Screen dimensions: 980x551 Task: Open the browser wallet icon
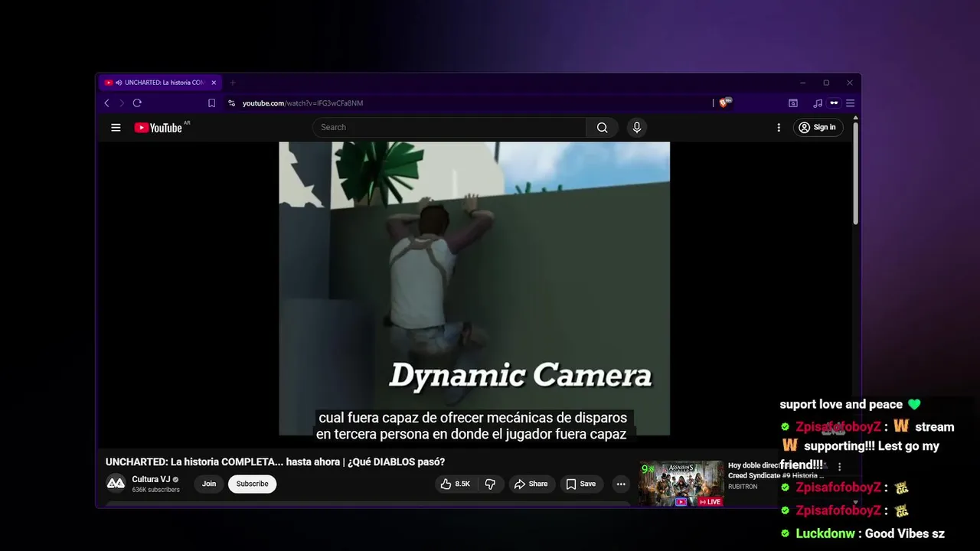point(793,103)
